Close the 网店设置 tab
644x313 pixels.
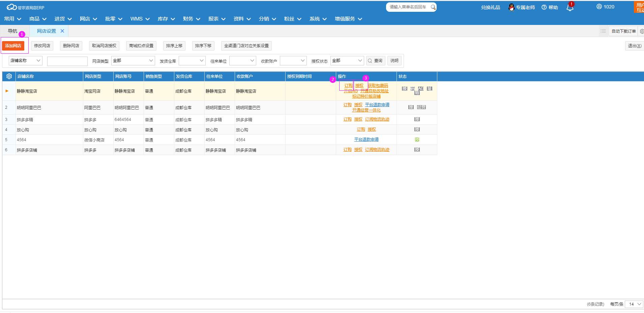coord(62,31)
